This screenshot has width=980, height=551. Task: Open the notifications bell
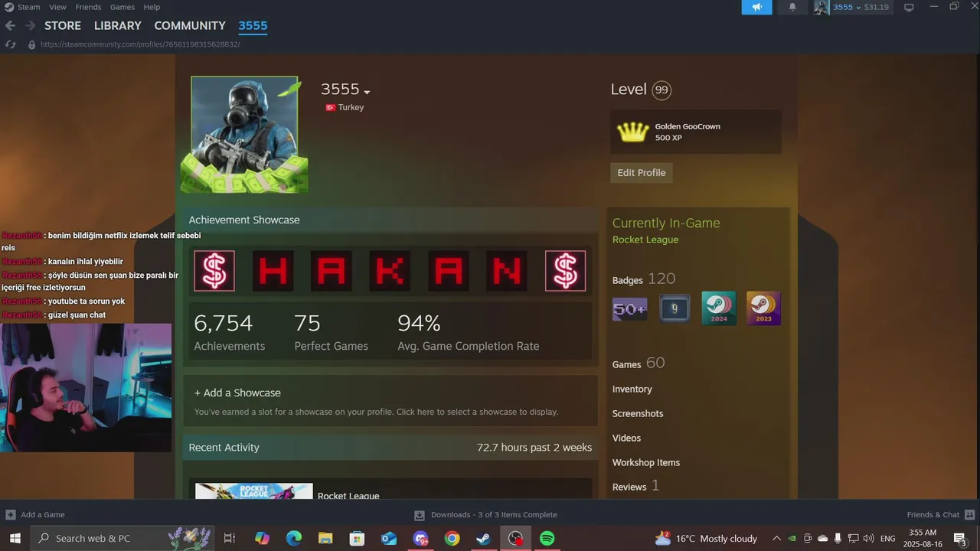[792, 7]
